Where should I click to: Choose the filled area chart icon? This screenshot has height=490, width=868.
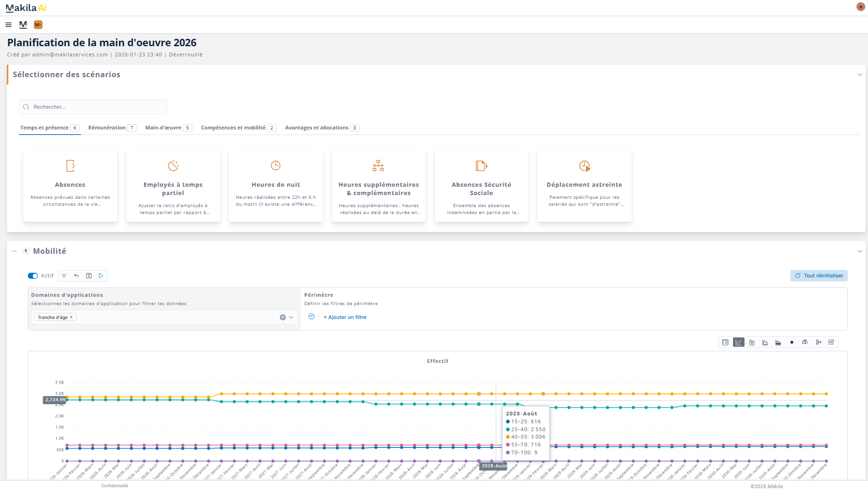(x=778, y=343)
